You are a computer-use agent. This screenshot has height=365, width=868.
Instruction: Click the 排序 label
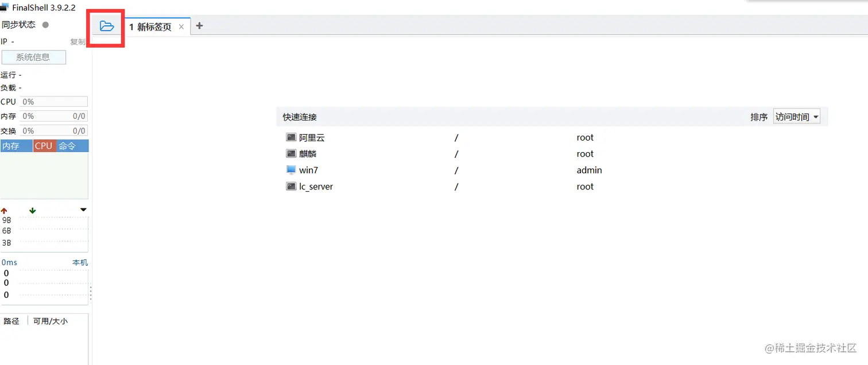pyautogui.click(x=759, y=117)
